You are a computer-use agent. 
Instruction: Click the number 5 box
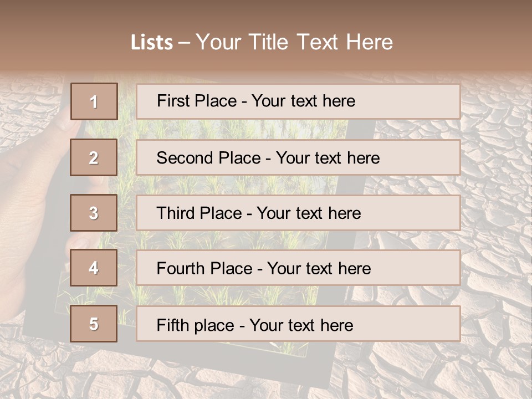pyautogui.click(x=94, y=324)
